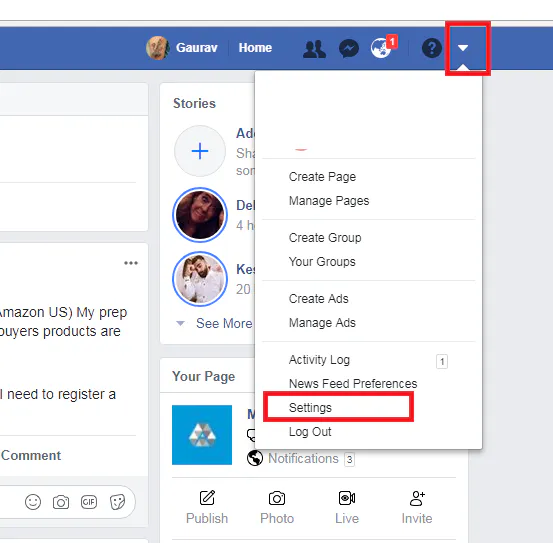Insert an emoji in the comment box
Screen dimensions: 553x543
(x=33, y=502)
